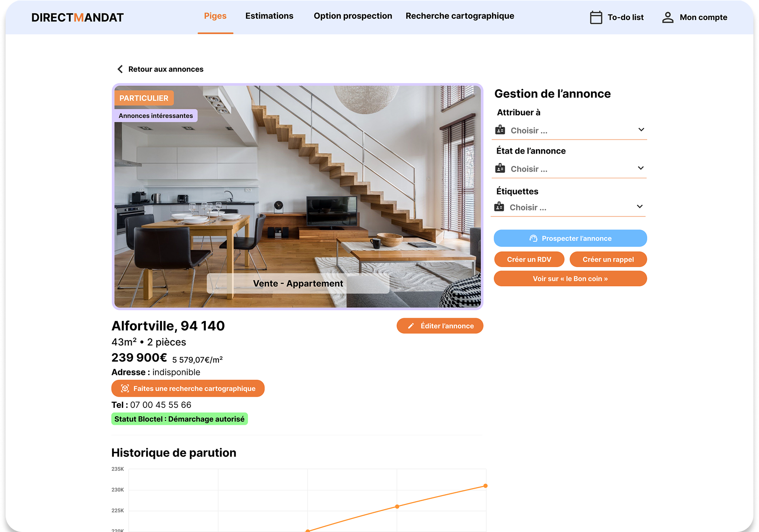The width and height of the screenshot is (759, 532).
Task: Open the Attribuer à dropdown
Action: [569, 131]
